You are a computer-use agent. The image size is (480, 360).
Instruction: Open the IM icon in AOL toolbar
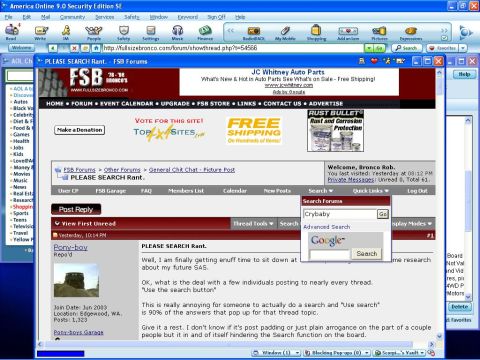pos(66,33)
